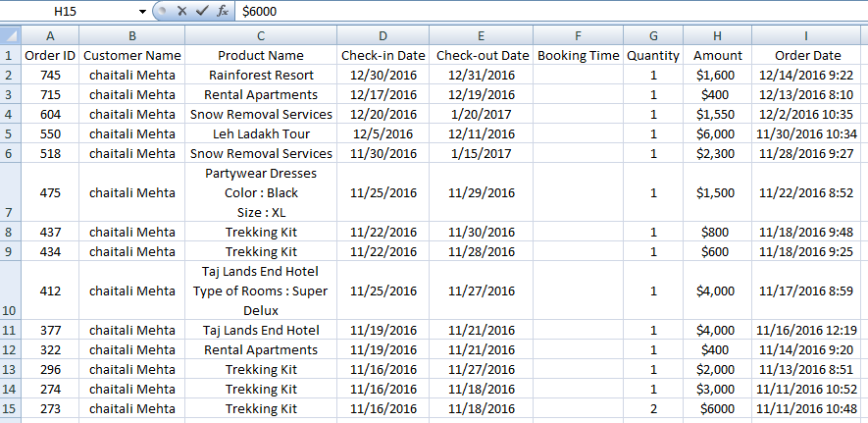Select Rental Apartments cell in row 3

(261, 94)
